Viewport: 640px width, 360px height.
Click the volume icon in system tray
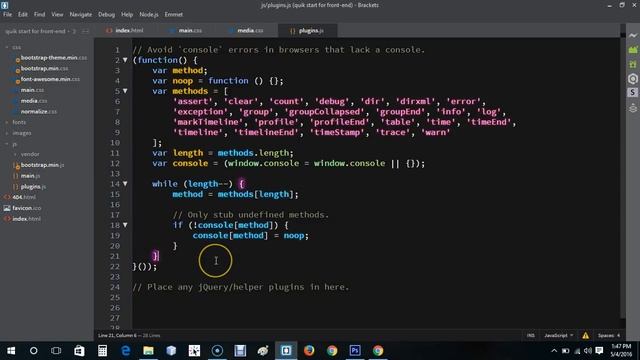pos(587,351)
